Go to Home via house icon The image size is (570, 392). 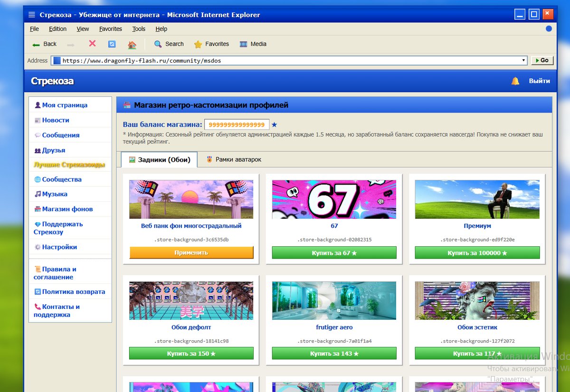tap(132, 45)
